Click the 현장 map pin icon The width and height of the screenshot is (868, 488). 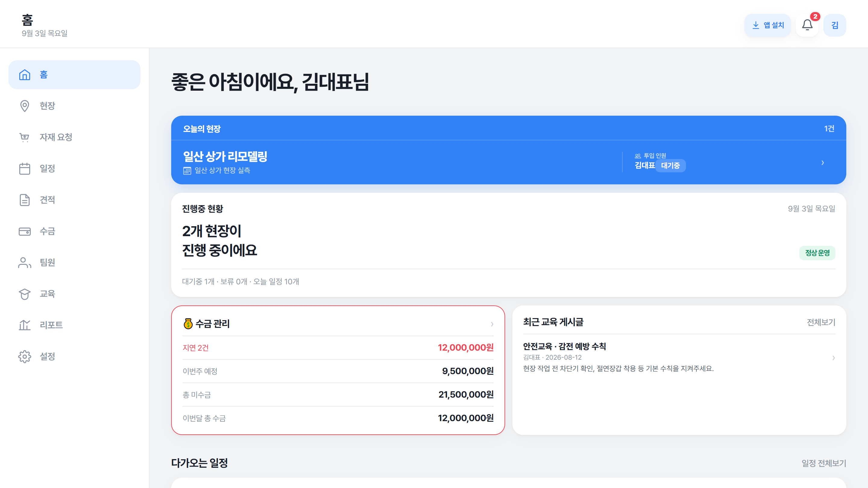25,106
